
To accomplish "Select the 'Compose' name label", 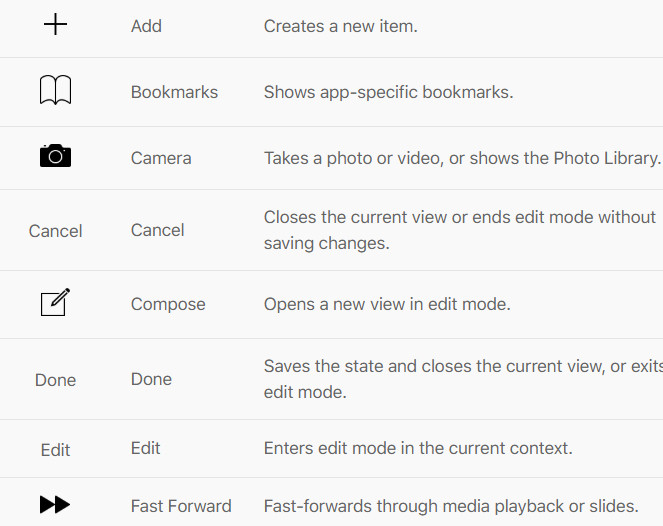I will (x=168, y=304).
